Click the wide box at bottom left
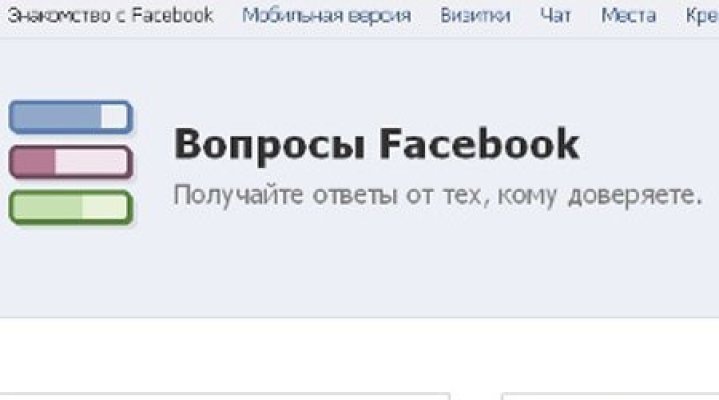The height and width of the screenshot is (400, 719). (x=225, y=396)
